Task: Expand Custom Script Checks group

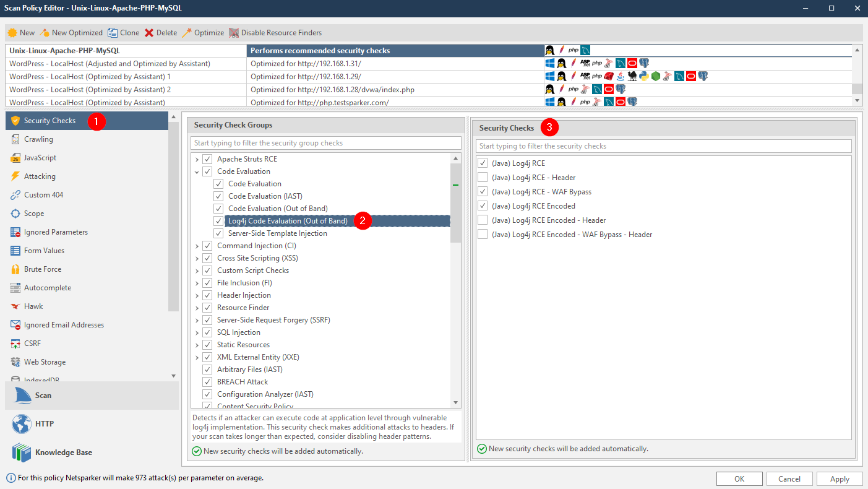Action: coord(197,270)
